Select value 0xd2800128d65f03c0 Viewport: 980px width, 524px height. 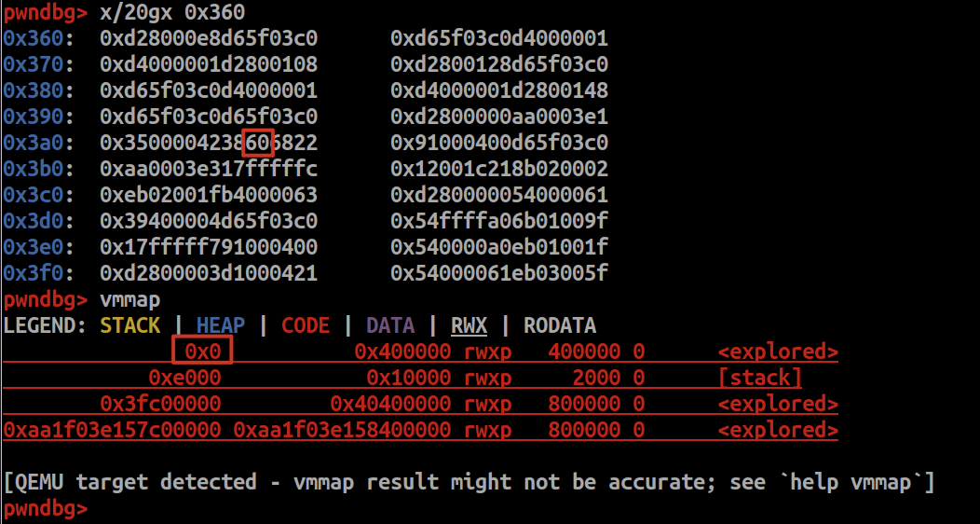coord(499,65)
